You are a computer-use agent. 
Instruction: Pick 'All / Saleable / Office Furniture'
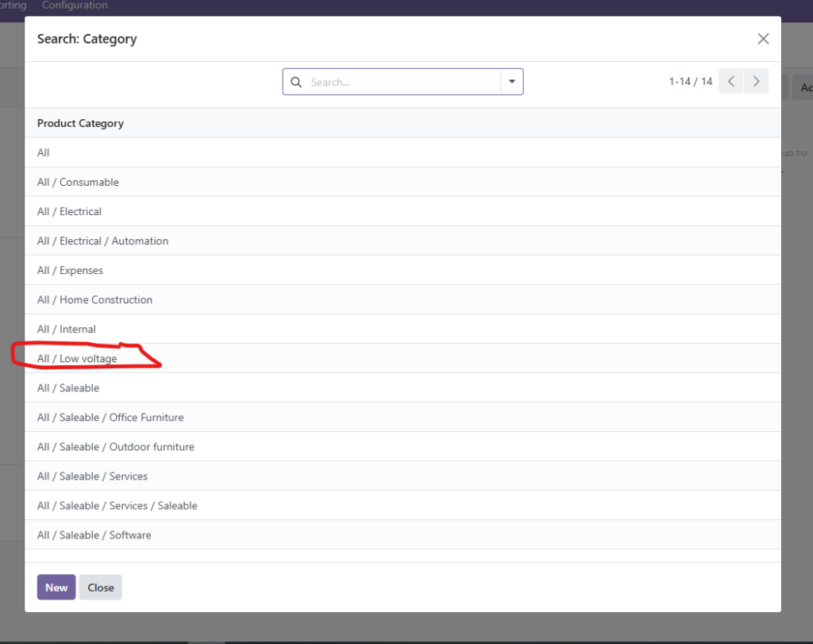110,417
